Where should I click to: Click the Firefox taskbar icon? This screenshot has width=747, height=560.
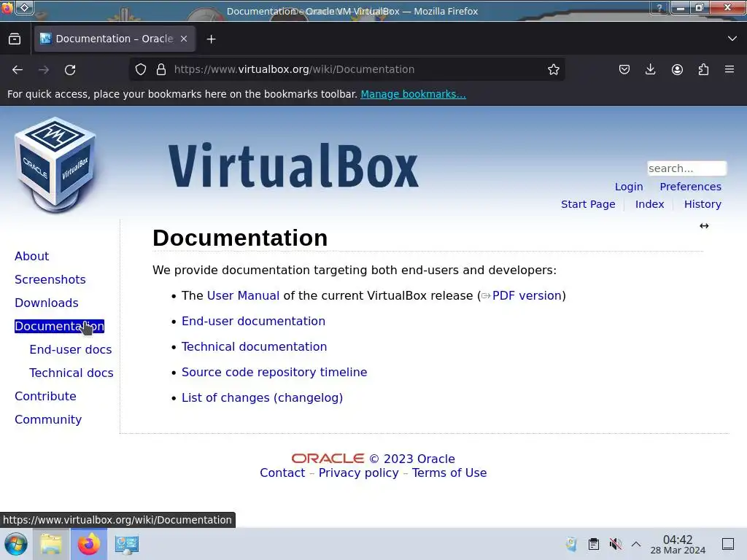click(x=88, y=544)
